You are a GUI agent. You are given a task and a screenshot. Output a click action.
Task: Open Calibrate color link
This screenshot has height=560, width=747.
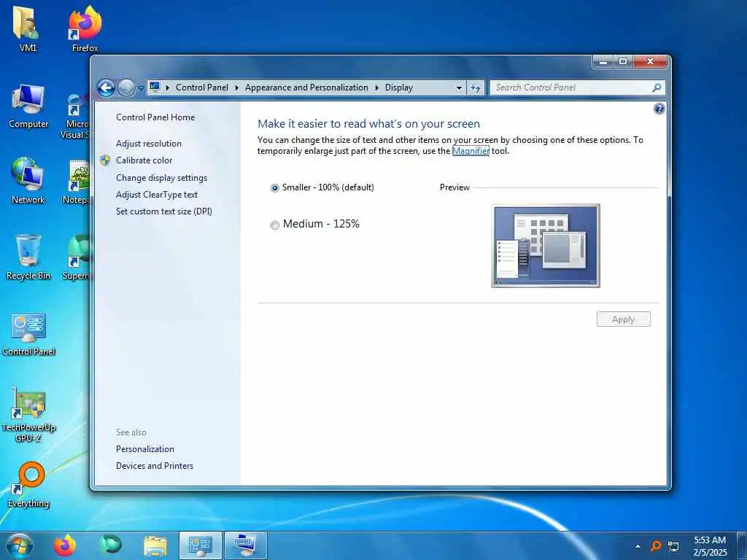pos(144,160)
